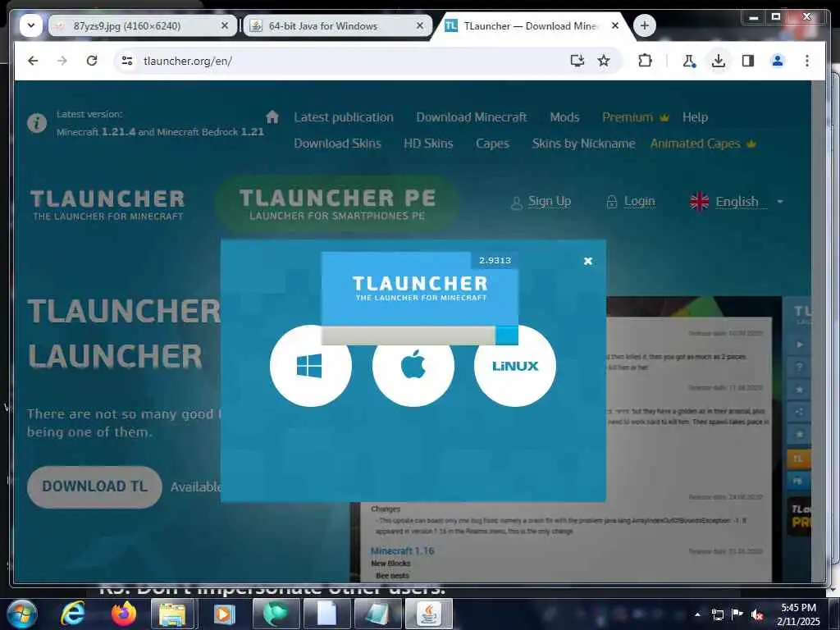Click the DOWNLOAD TL button

tap(94, 486)
